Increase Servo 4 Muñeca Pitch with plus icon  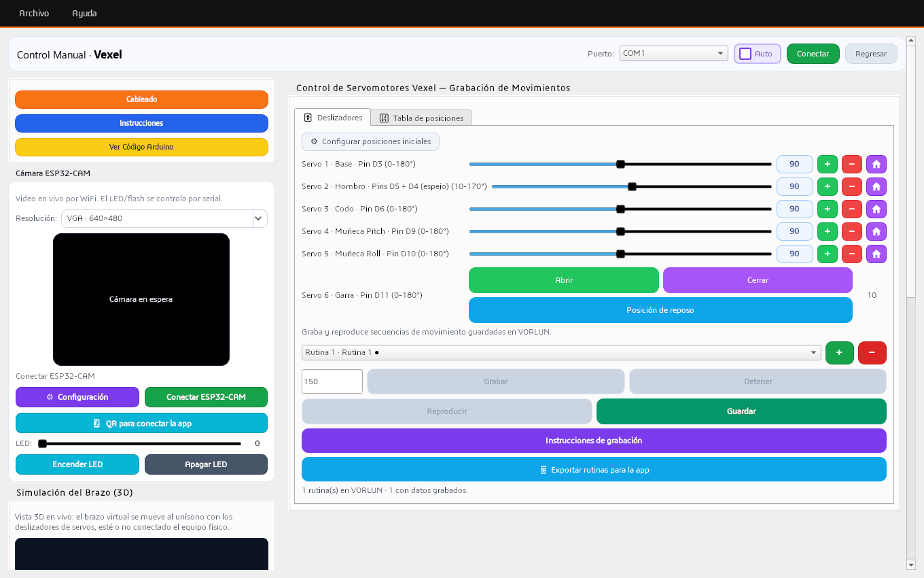[x=828, y=231]
